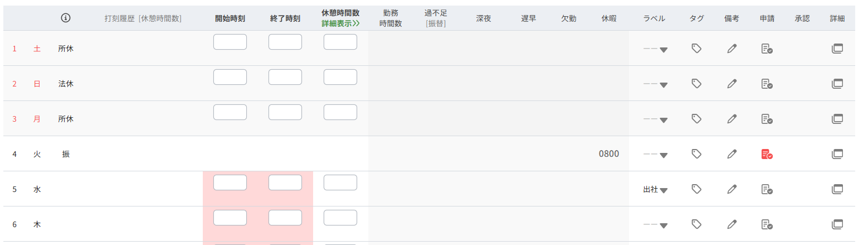Click the info icon in table header

[x=66, y=18]
